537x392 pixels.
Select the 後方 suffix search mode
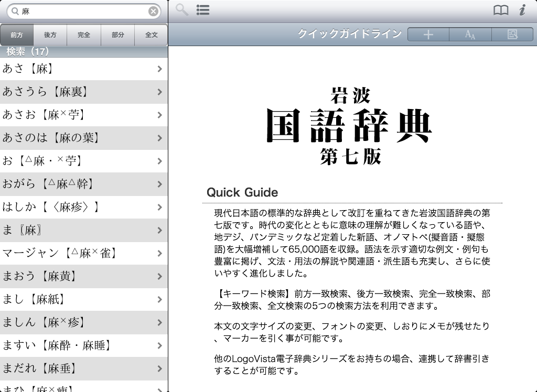pyautogui.click(x=50, y=35)
